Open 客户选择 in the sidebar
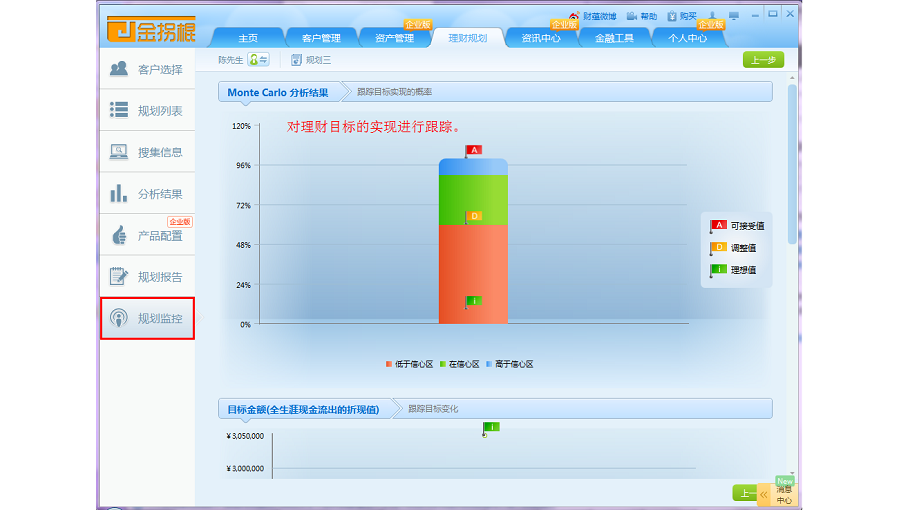900x510 pixels. [147, 69]
